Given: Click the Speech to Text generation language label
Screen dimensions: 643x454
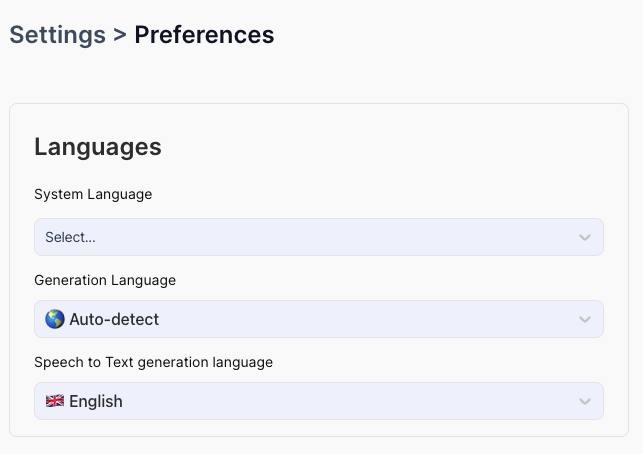Looking at the screenshot, I should point(153,362).
